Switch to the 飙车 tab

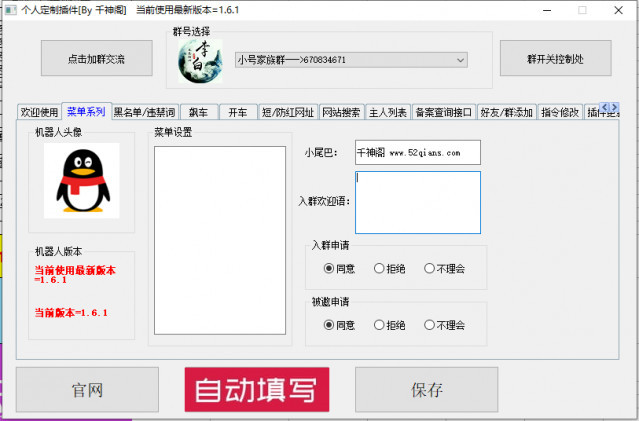pos(198,112)
